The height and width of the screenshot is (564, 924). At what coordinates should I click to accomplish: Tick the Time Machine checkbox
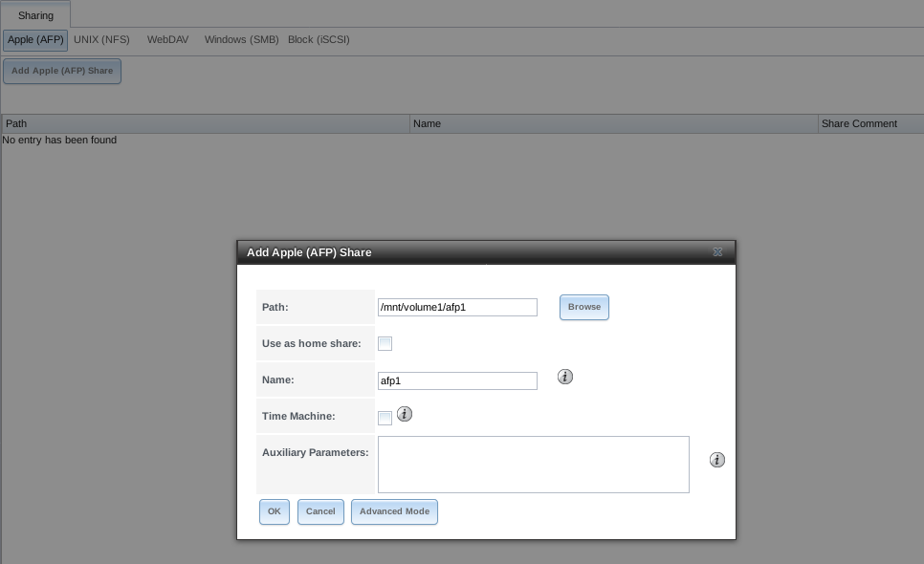[385, 418]
